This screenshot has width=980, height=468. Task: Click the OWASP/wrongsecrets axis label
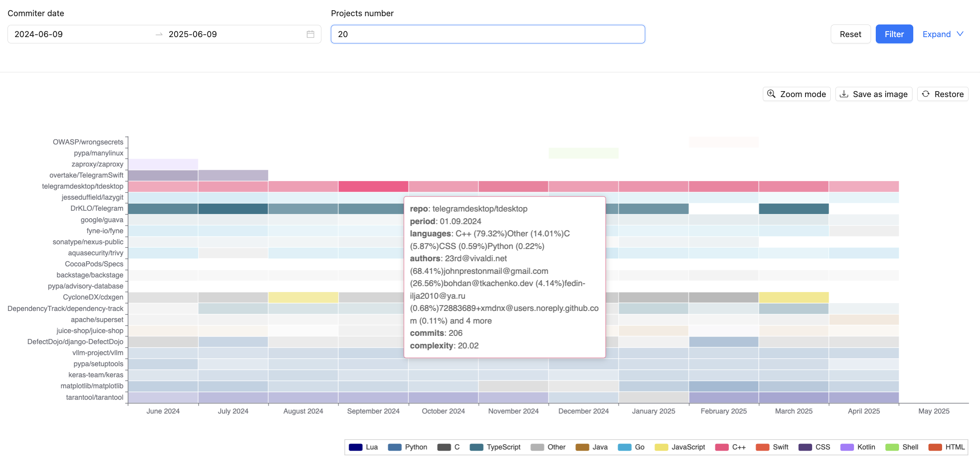coord(88,142)
